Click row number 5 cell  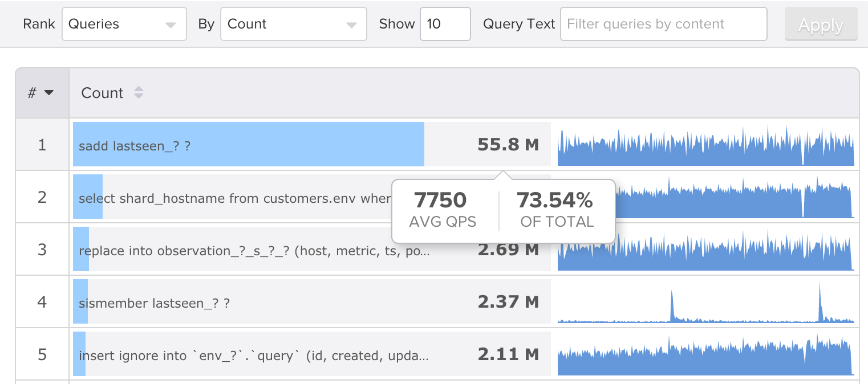click(42, 354)
